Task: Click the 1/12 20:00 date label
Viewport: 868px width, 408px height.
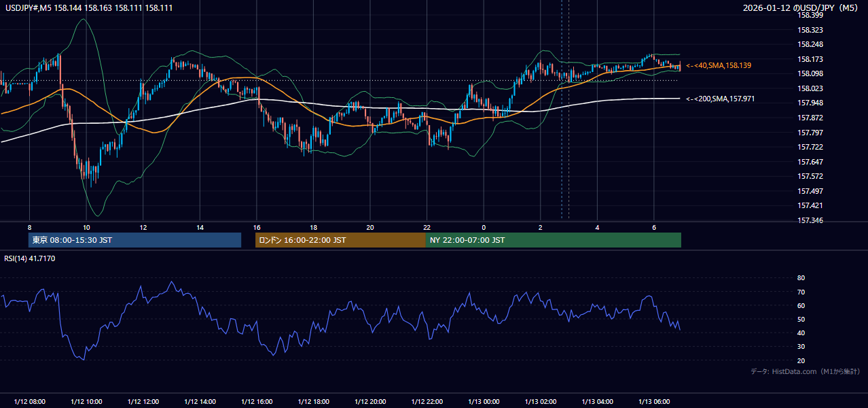Action: (x=370, y=401)
